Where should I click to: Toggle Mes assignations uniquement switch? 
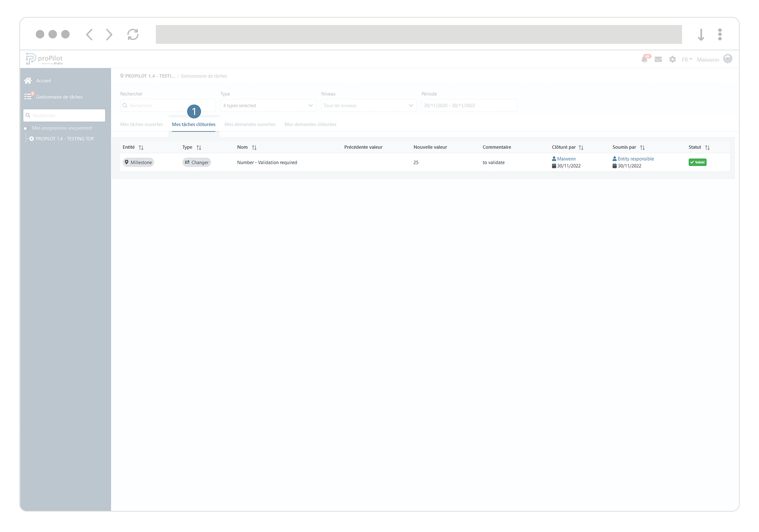pyautogui.click(x=26, y=128)
